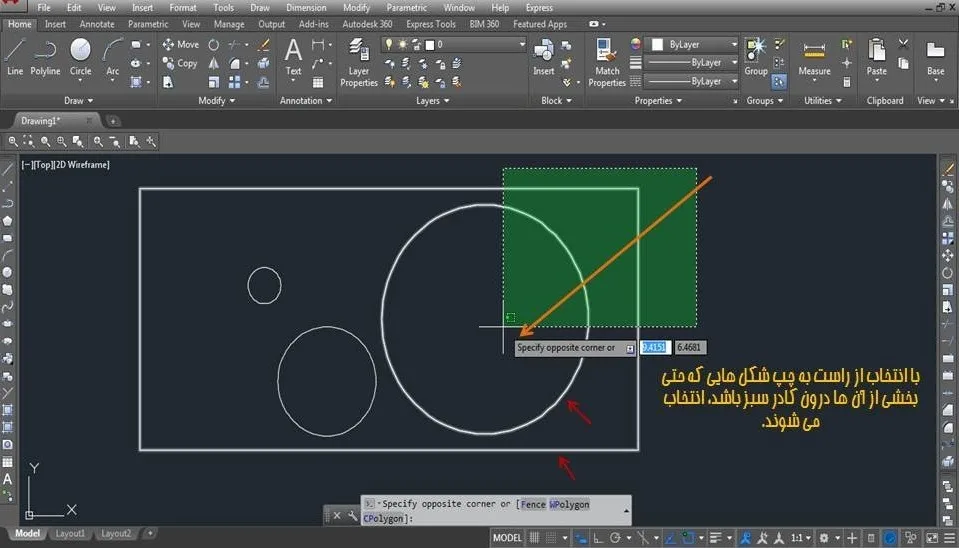Switch to the Annotate ribbon tab

click(x=97, y=24)
